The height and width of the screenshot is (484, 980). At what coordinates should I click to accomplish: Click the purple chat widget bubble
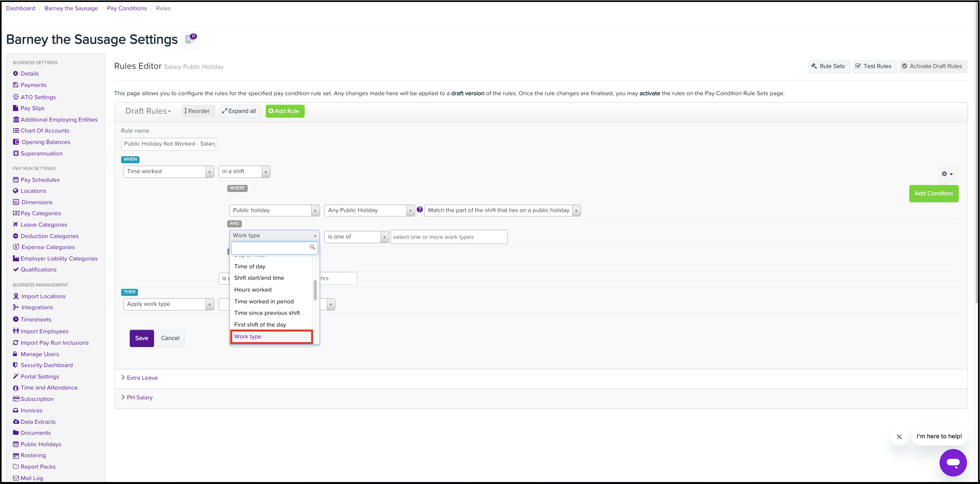point(953,462)
